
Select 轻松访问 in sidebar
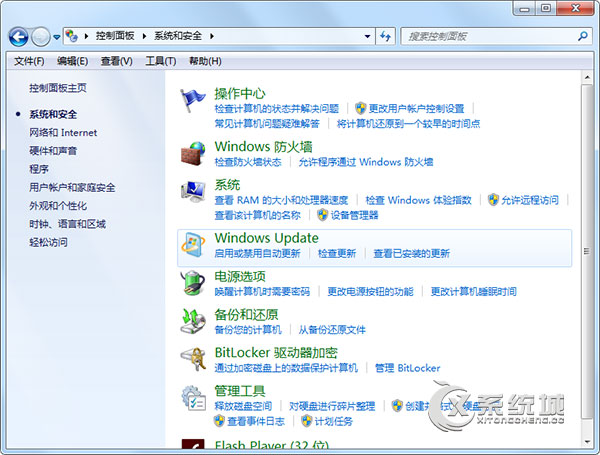[48, 242]
